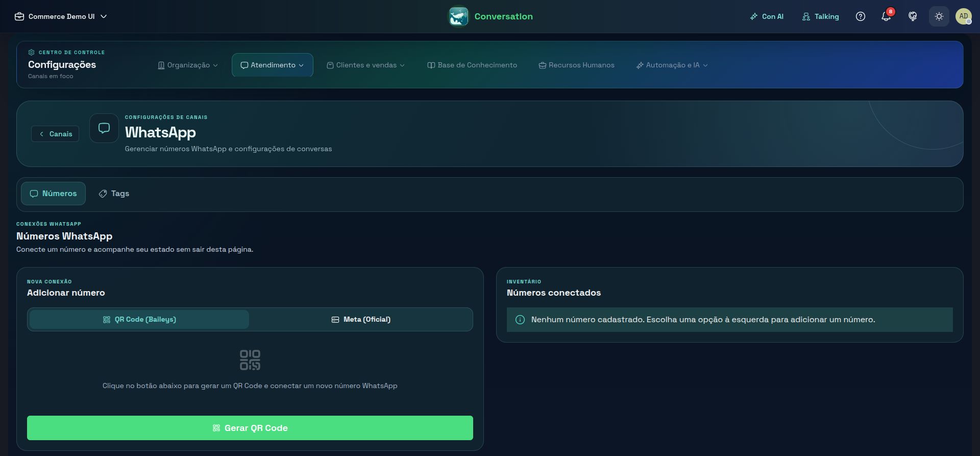Expand the Automação e IA menu
Screen dimensions: 980x456
pos(672,65)
